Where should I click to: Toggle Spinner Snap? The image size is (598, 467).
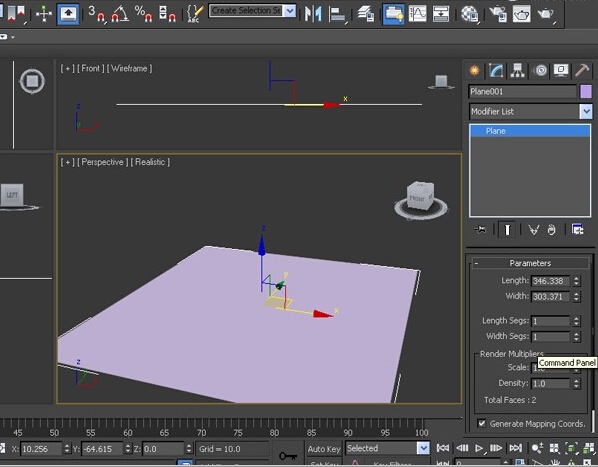click(x=167, y=14)
